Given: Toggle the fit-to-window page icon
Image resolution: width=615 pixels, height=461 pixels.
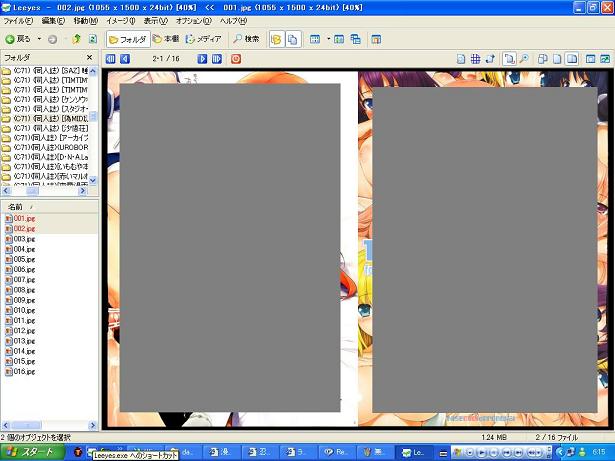Looking at the screenshot, I should [x=509, y=59].
